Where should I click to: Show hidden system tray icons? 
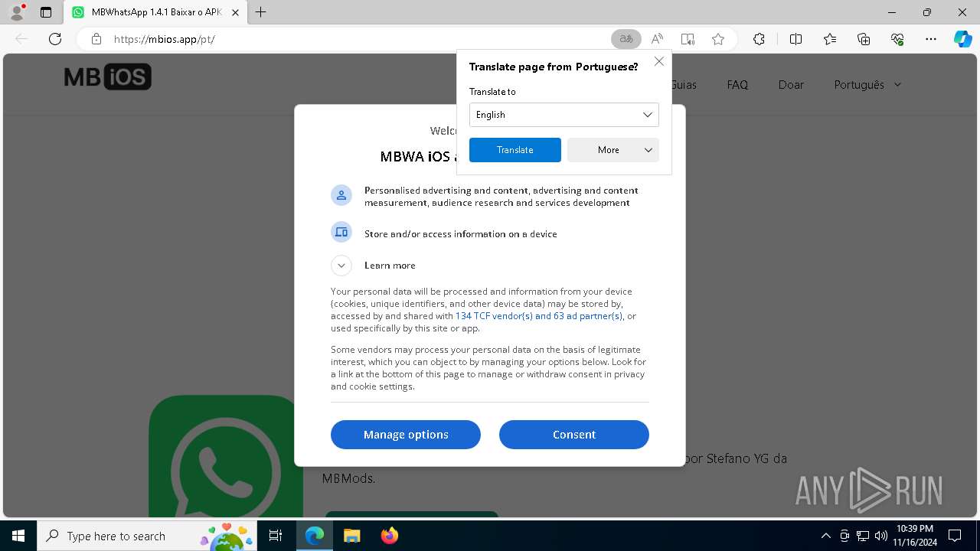click(x=825, y=536)
